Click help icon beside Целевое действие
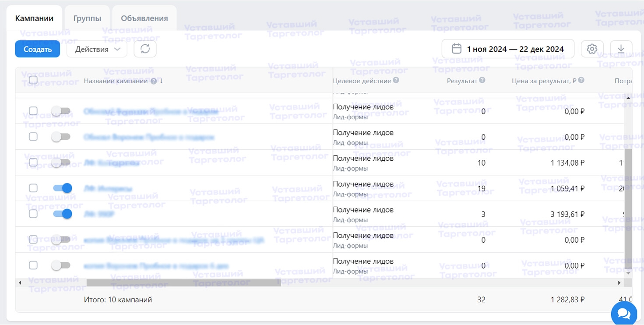The image size is (644, 325). [396, 81]
